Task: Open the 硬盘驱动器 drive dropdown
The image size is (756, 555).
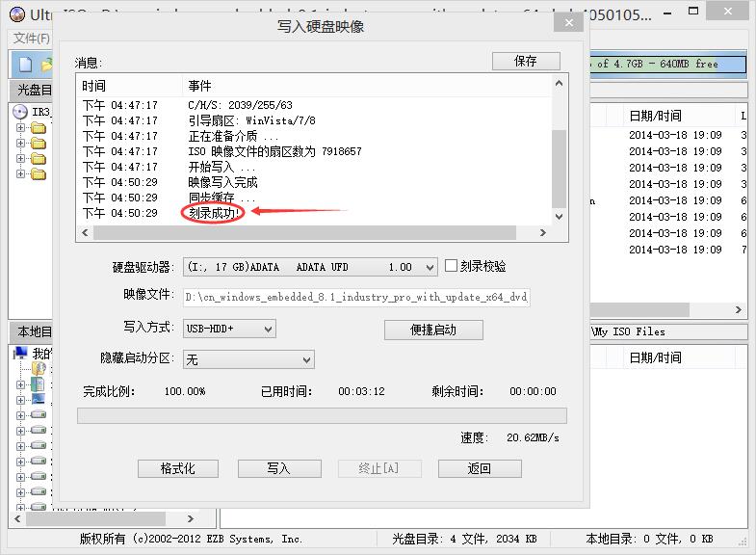Action: coord(430,267)
